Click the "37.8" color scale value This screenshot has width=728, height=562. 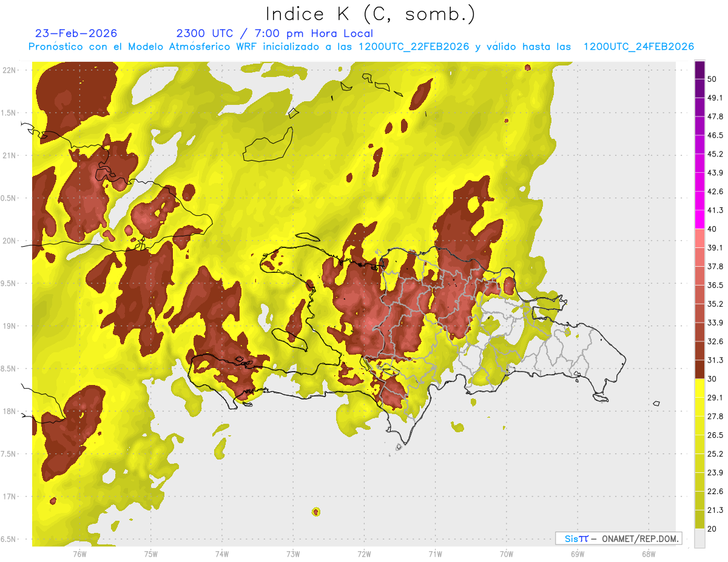click(x=715, y=266)
